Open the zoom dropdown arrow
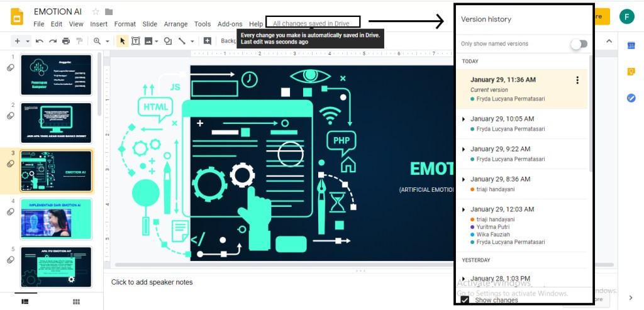644x310 pixels. [108, 42]
